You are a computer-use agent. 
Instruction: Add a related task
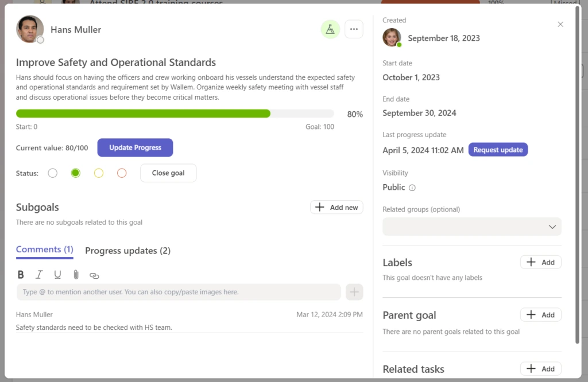(540, 369)
